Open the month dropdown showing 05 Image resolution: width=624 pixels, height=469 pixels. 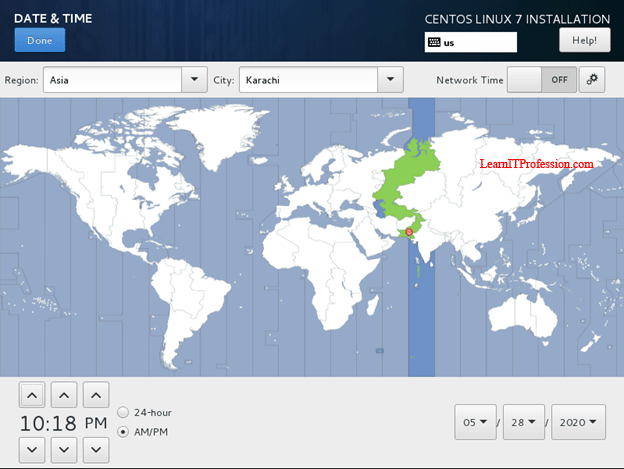click(476, 422)
